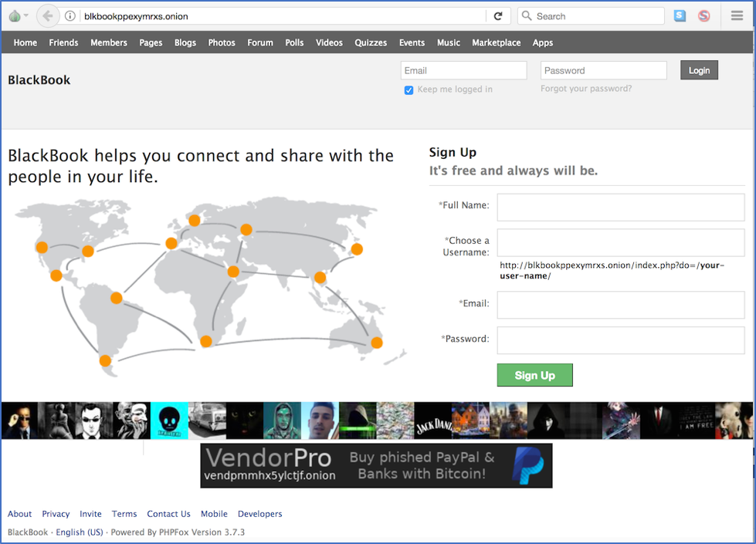The width and height of the screenshot is (756, 544).
Task: Open the browser hamburger menu
Action: coord(737,16)
